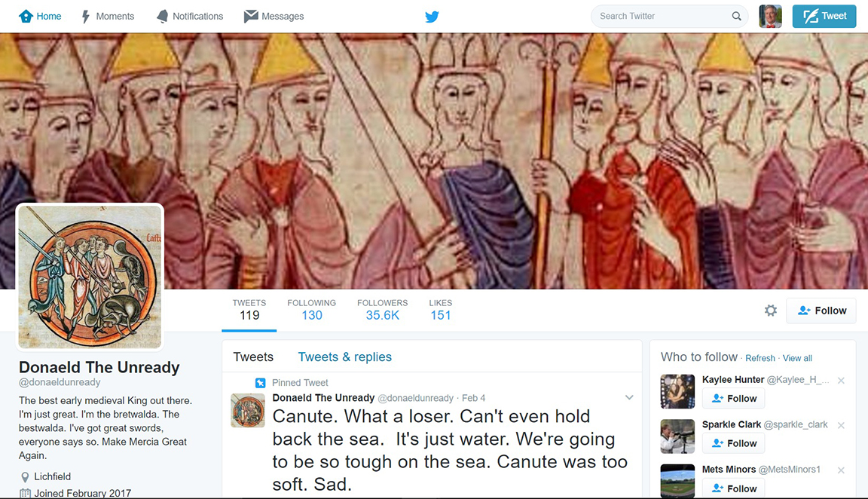Dismiss the Sparkle Clark suggestion
The height and width of the screenshot is (499, 868).
coord(841,425)
